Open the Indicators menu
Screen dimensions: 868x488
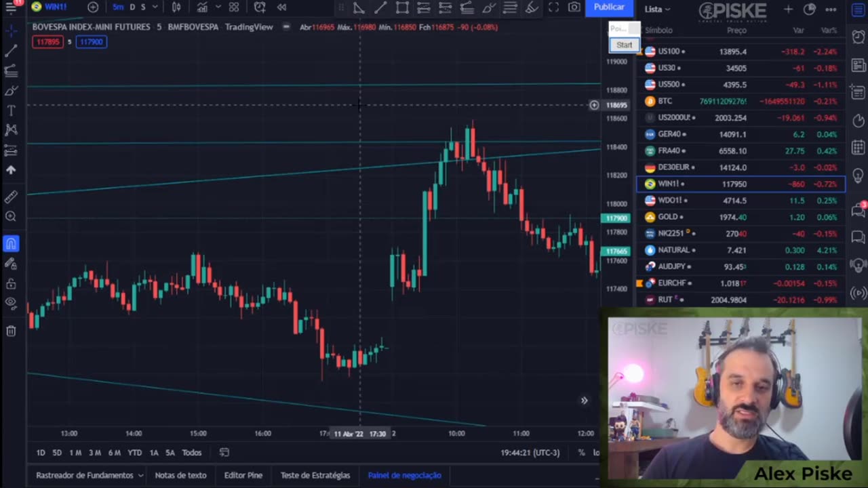tap(202, 7)
